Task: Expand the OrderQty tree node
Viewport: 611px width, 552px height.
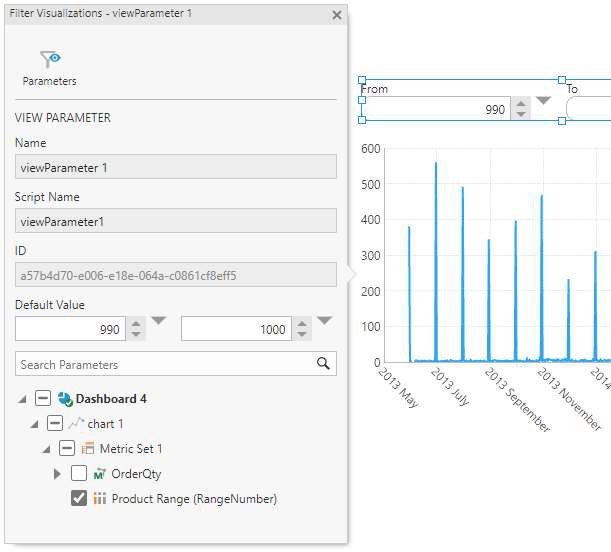Action: 58,474
